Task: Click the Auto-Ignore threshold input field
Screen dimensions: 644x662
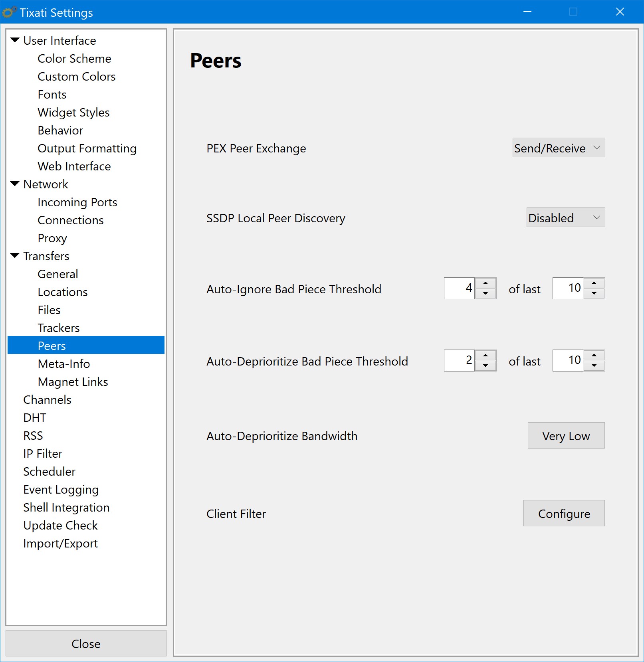Action: [459, 288]
